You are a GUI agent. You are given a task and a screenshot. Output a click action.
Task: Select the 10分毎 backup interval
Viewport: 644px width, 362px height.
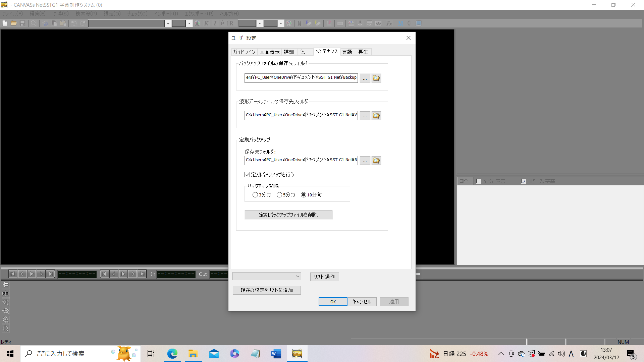[x=304, y=195]
